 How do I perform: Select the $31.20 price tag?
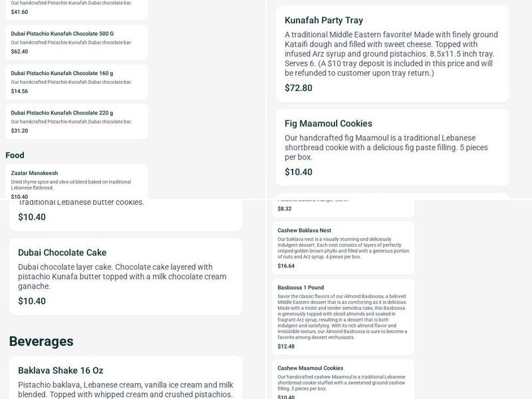19,130
